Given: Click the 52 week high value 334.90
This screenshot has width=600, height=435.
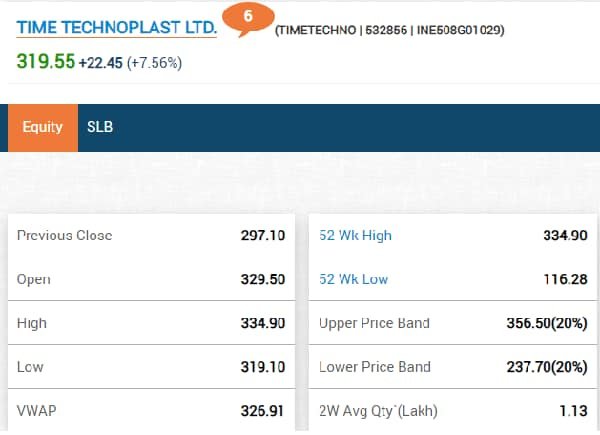Looking at the screenshot, I should (564, 236).
